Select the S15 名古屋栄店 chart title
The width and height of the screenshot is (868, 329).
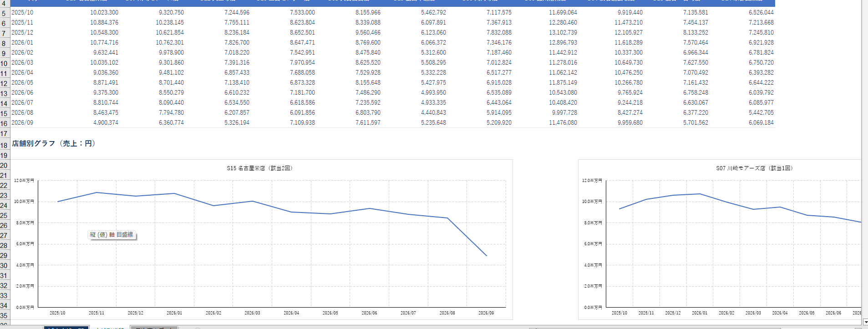pyautogui.click(x=261, y=168)
